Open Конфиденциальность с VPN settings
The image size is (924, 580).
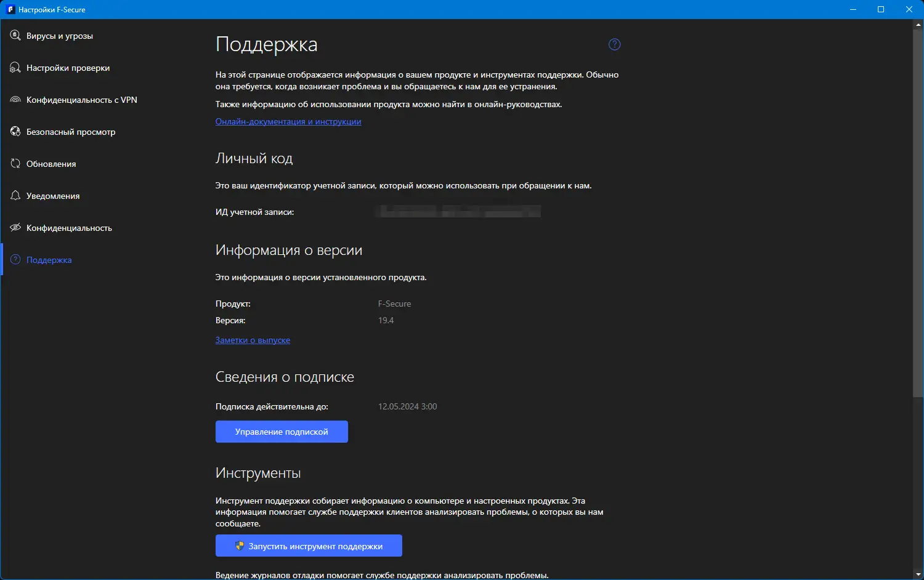coord(81,100)
